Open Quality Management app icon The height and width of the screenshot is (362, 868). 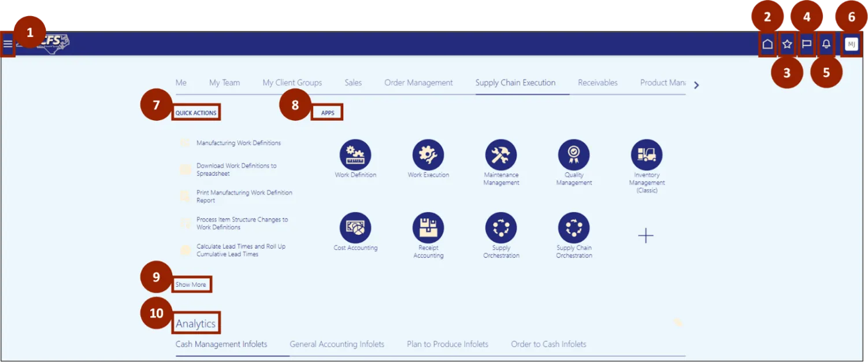pos(574,155)
